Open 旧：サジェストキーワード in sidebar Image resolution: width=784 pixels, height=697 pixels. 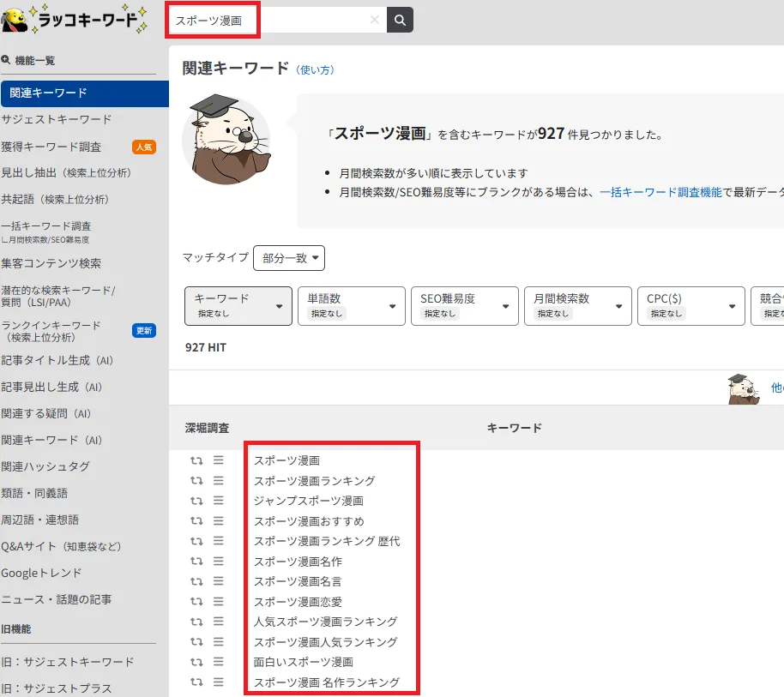pyautogui.click(x=68, y=662)
